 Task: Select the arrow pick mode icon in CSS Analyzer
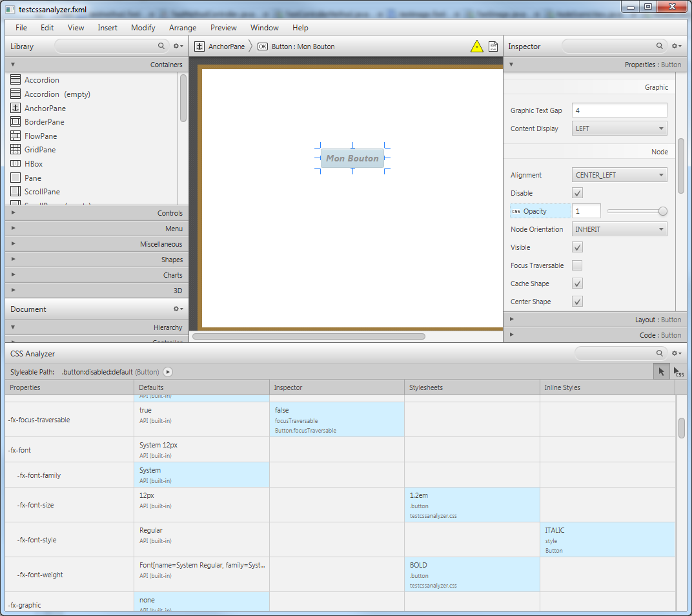click(x=661, y=371)
